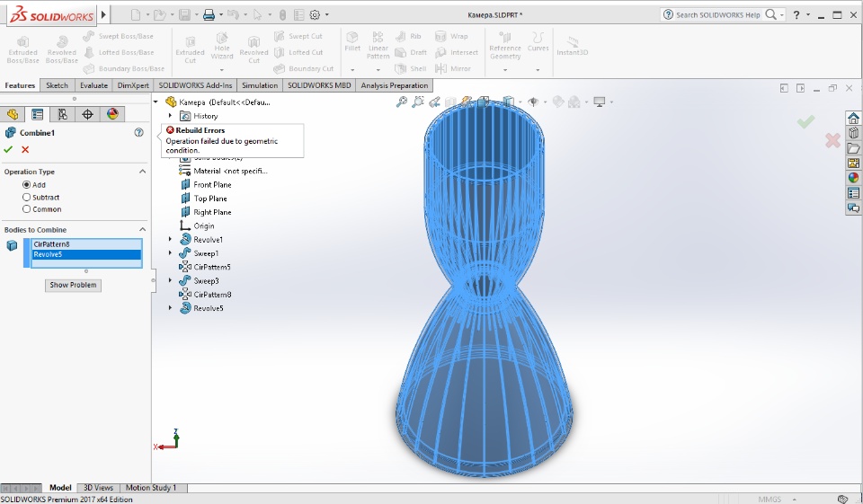Click the red cancel corner X in viewport
Image resolution: width=863 pixels, height=504 pixels.
(832, 141)
